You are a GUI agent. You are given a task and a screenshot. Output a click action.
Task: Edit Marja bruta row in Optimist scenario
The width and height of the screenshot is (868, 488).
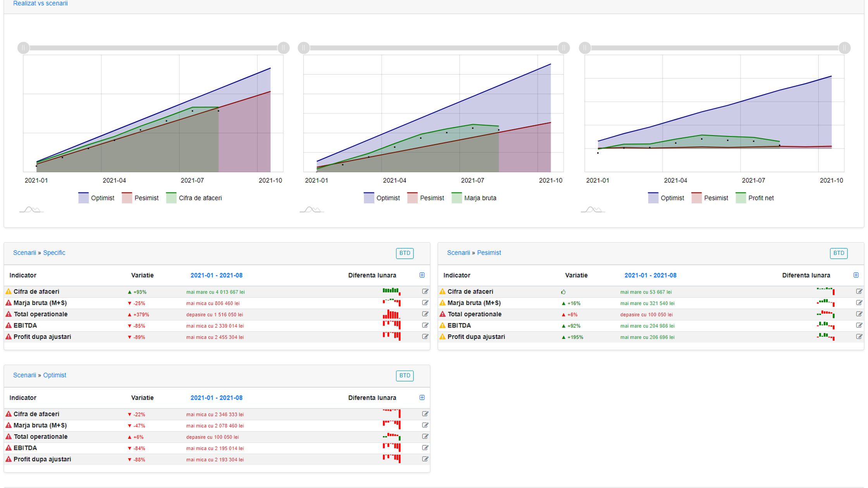425,425
